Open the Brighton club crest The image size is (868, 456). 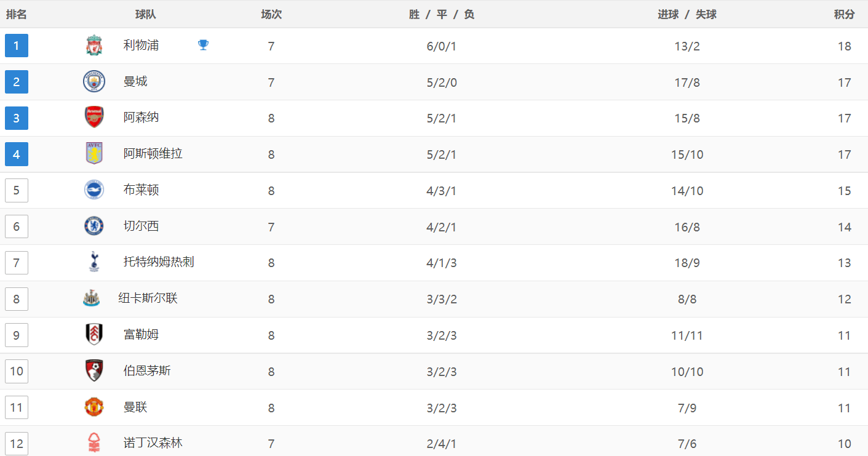point(94,190)
